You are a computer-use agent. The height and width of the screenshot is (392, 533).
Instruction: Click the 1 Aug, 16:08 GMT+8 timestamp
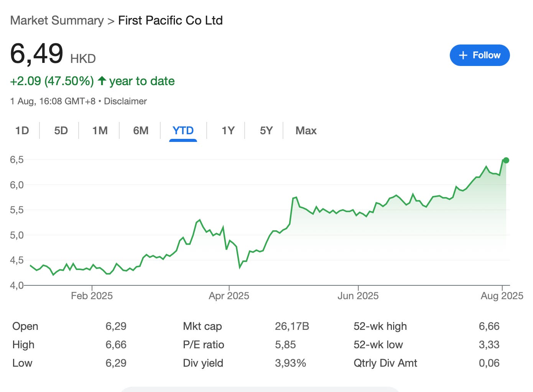[x=53, y=101]
